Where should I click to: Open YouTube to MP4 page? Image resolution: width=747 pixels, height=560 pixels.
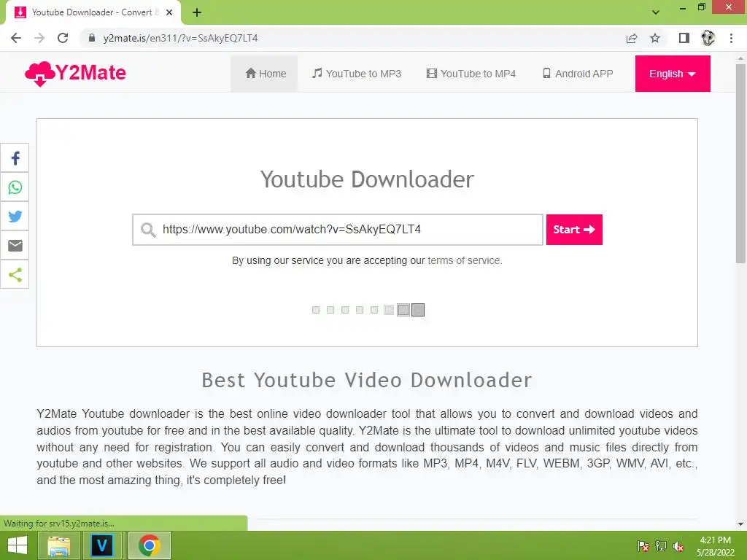471,74
